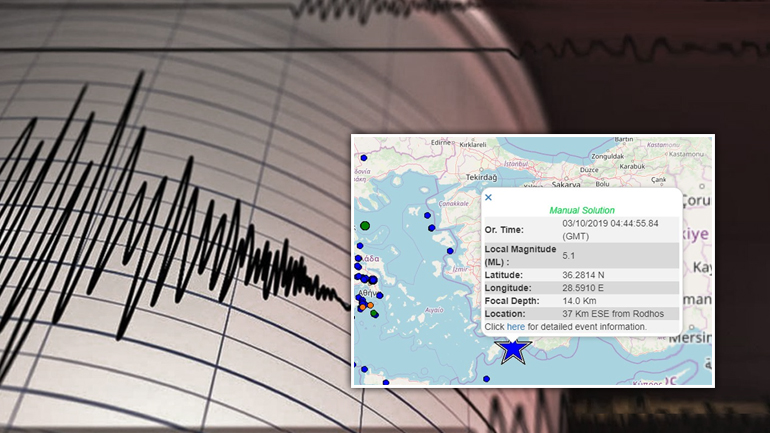
Task: Select the small green marker near Athens
Action: tap(374, 314)
